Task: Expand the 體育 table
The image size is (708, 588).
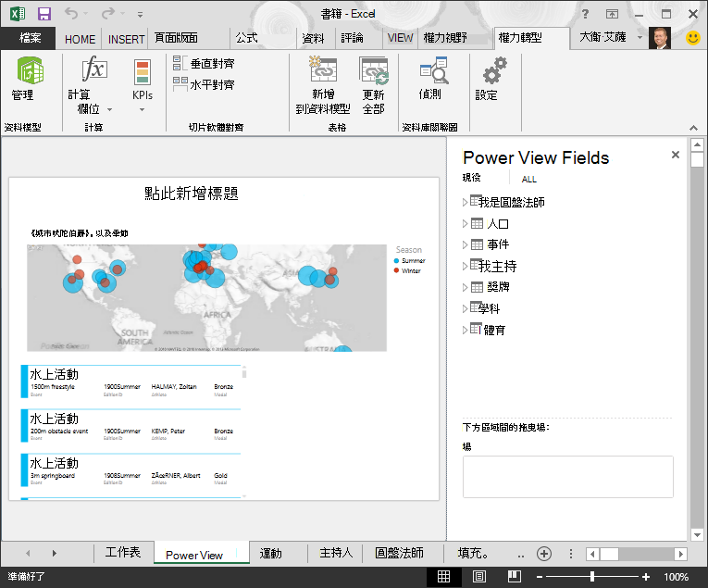Action: (465, 331)
